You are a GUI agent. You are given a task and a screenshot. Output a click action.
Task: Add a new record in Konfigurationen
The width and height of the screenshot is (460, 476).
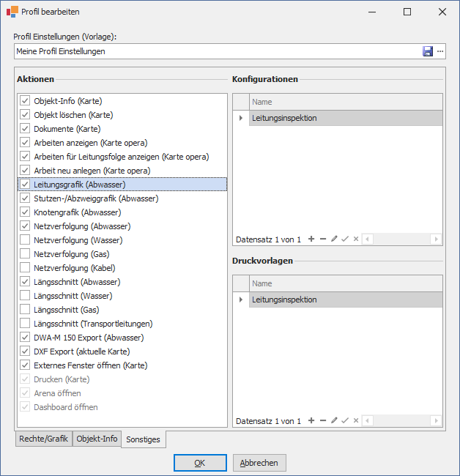311,239
